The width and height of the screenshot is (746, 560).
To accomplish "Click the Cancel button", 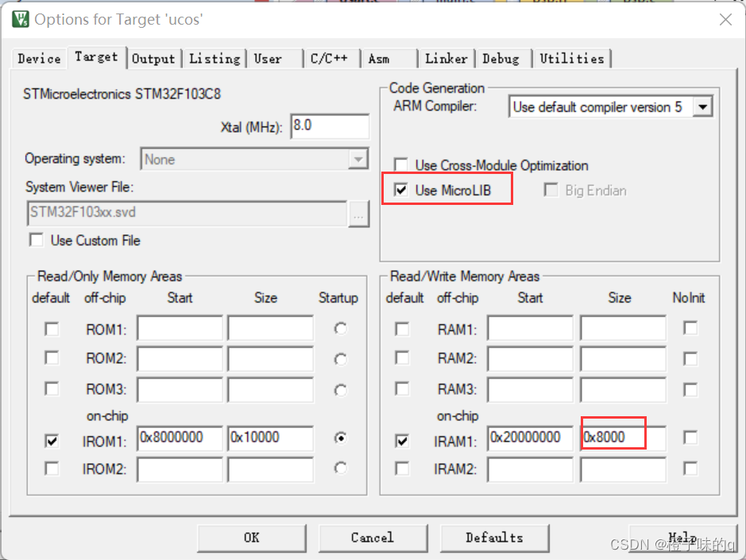I will [373, 538].
